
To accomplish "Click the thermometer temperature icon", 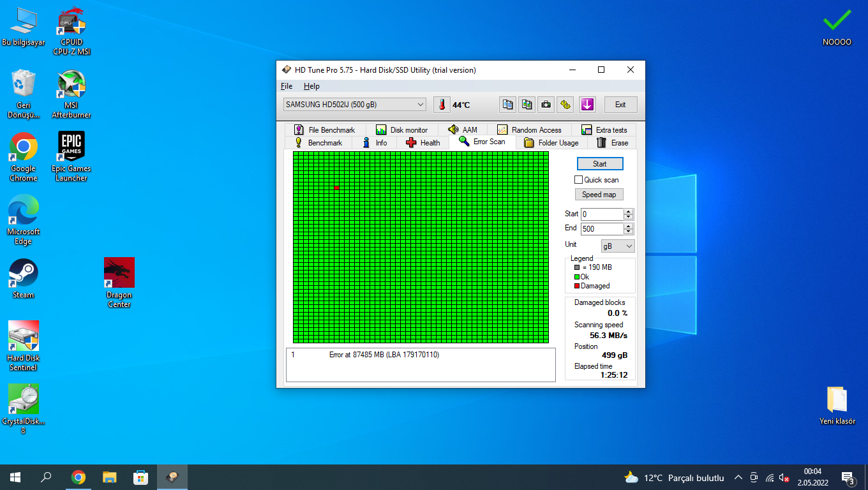I will point(442,105).
